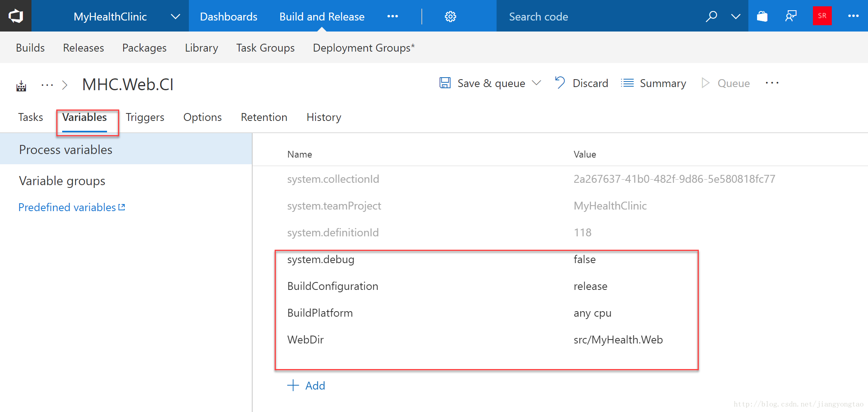Open the build toolbar more actions ellipsis
868x412 pixels.
click(x=772, y=83)
